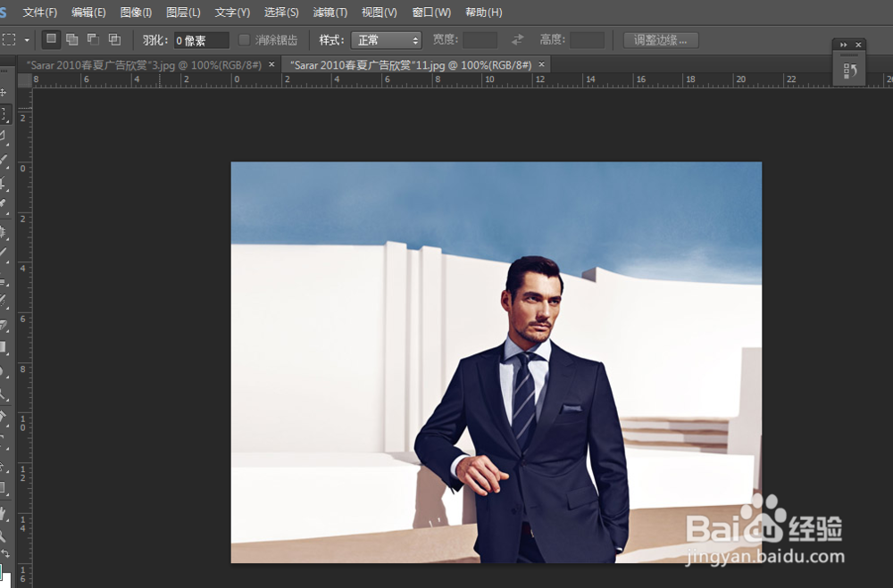The height and width of the screenshot is (588, 893).
Task: Select the Zoom tool
Action: [4, 535]
